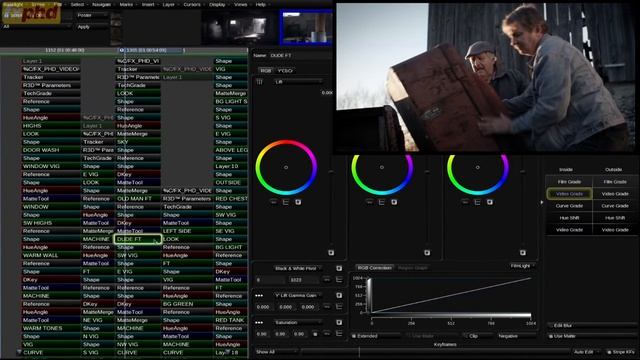Open numeric entry icon under middle color wheel
This screenshot has height=360, width=640.
pos(382,202)
